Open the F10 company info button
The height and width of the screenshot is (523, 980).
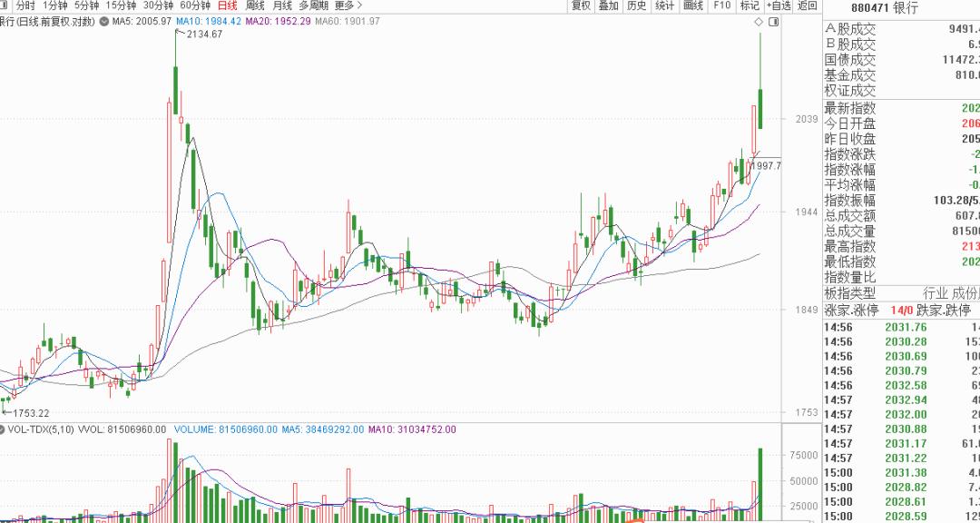(x=721, y=5)
